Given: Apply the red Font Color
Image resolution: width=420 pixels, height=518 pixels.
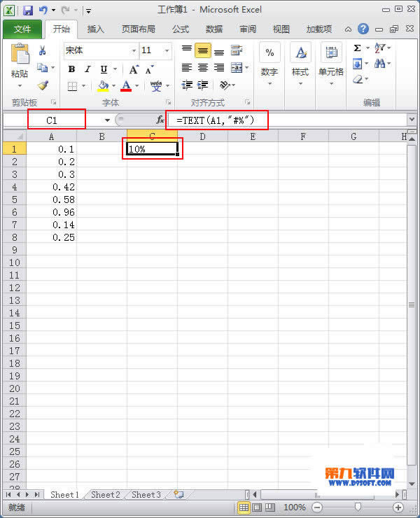Looking at the screenshot, I should coord(126,86).
